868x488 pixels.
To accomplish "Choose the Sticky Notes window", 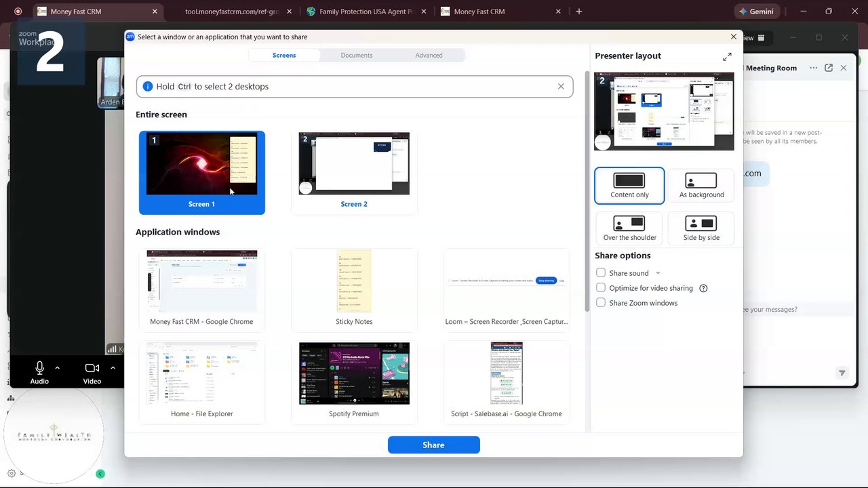I will (354, 289).
